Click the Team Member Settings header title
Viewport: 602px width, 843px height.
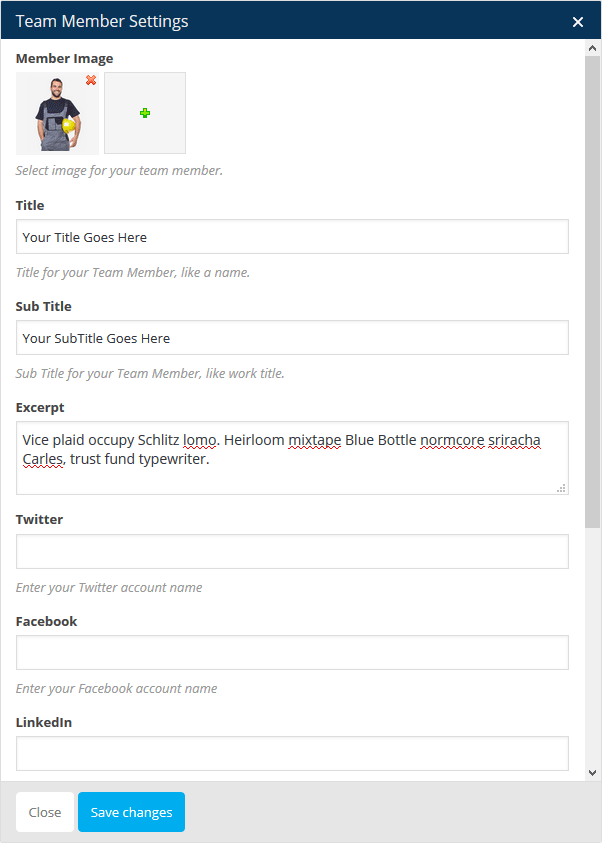click(102, 21)
